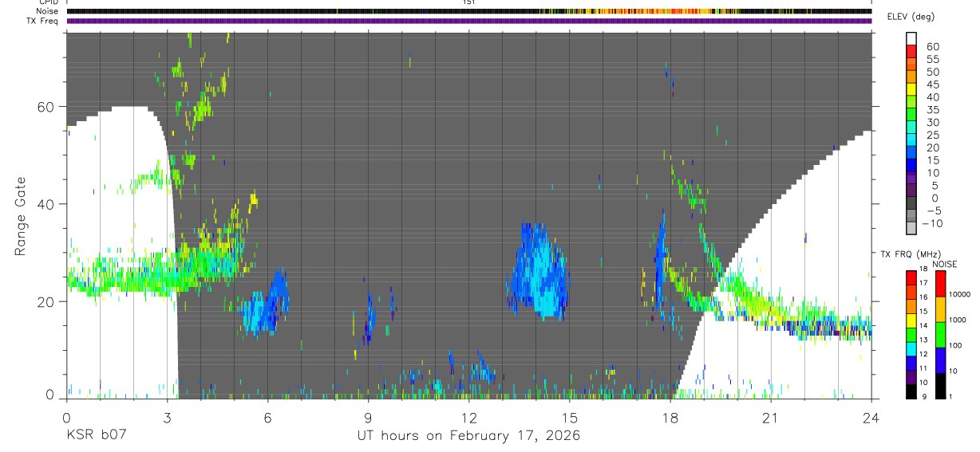Click the Range Gate '40' tick label

[x=45, y=204]
